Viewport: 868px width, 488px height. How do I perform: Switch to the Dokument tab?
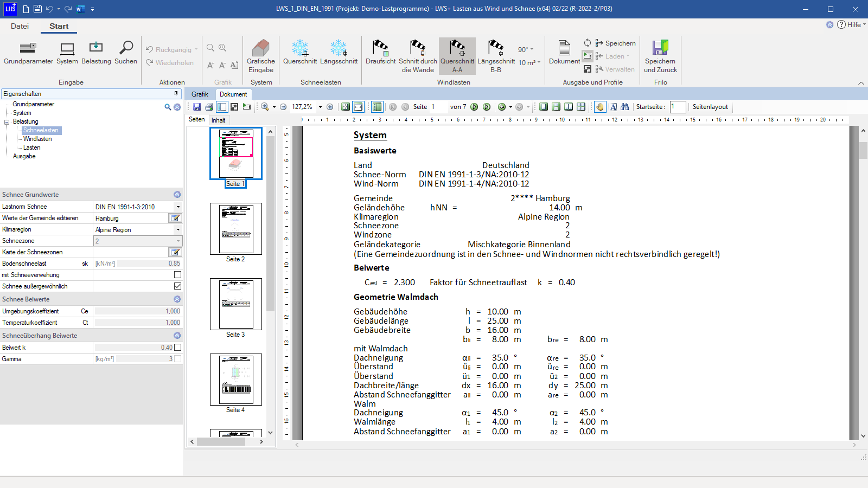click(233, 94)
